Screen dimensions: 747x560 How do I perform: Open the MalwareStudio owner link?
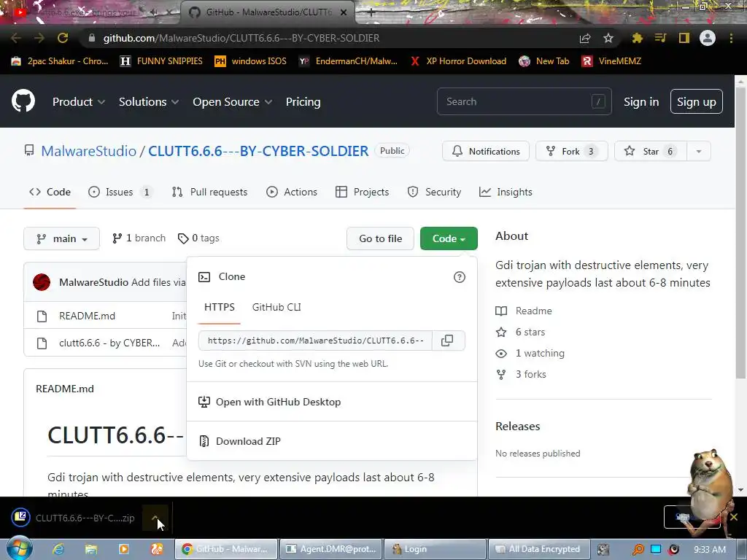88,151
